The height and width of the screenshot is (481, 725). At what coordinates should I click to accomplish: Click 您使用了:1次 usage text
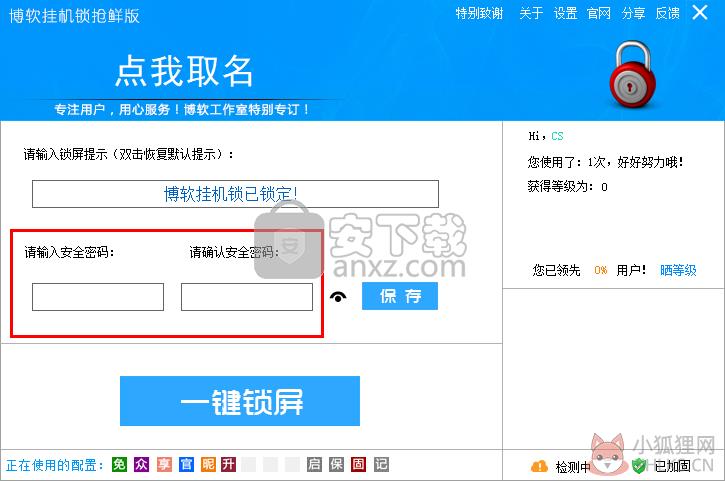605,162
